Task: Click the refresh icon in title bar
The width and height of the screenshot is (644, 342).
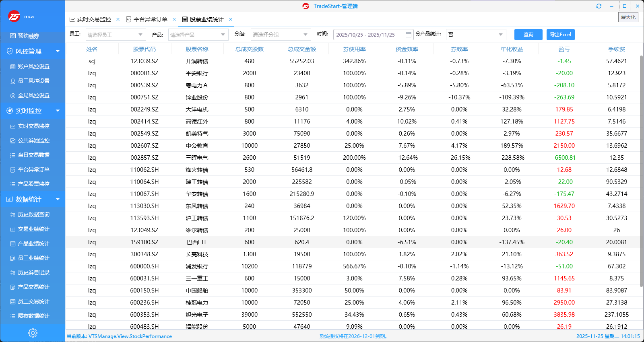Action: pos(599,6)
